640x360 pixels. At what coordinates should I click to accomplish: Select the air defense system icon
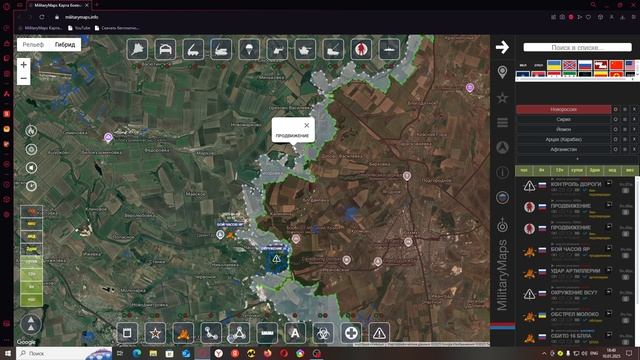(x=221, y=49)
